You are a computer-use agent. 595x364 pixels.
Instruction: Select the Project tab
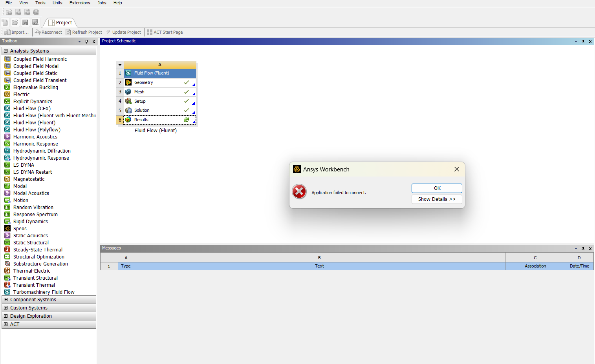(60, 23)
